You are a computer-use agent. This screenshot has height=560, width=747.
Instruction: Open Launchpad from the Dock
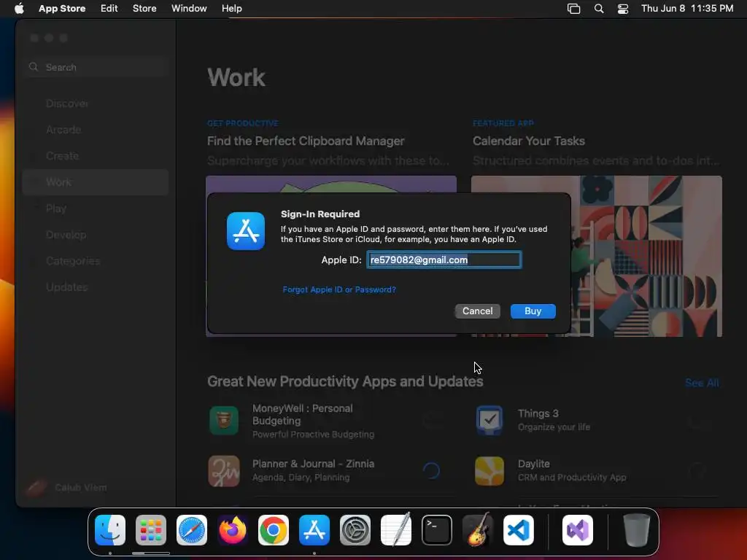coord(151,530)
